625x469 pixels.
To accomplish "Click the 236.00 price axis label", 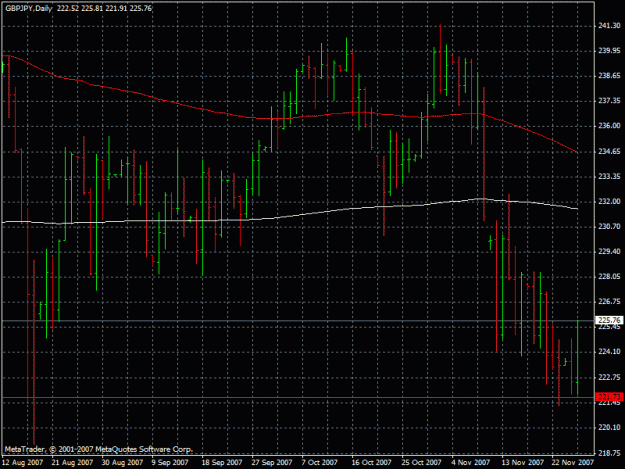I will (x=609, y=126).
